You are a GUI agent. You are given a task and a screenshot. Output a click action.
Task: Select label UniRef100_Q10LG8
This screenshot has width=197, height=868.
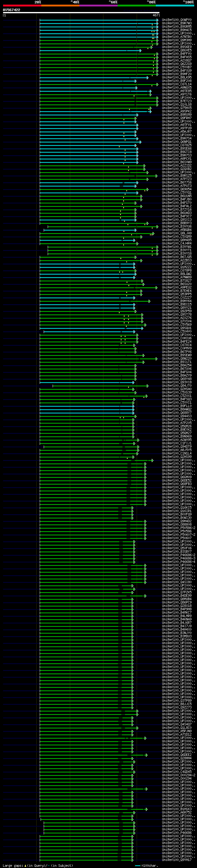click(x=177, y=104)
